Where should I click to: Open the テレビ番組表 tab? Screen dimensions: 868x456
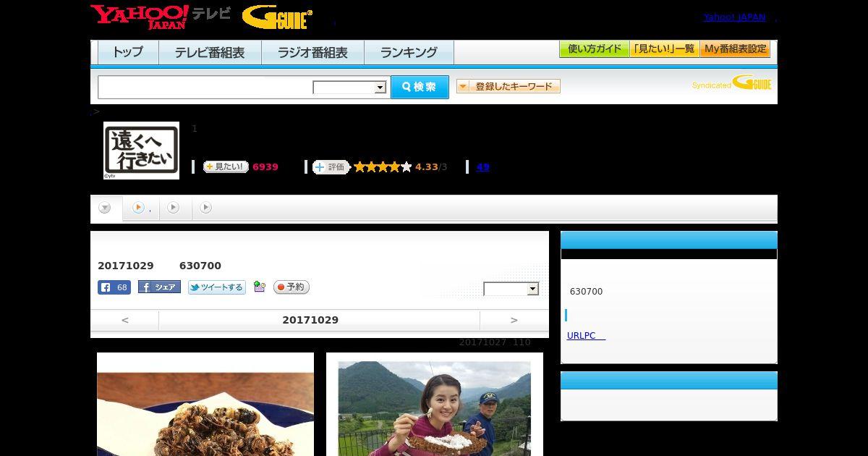pos(210,52)
